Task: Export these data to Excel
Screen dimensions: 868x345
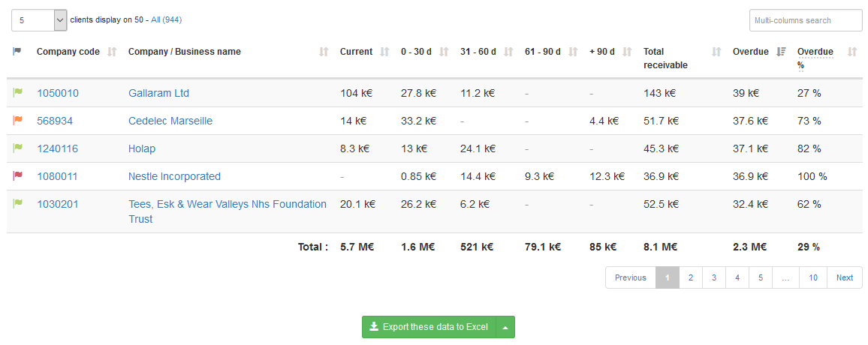Action: point(429,327)
